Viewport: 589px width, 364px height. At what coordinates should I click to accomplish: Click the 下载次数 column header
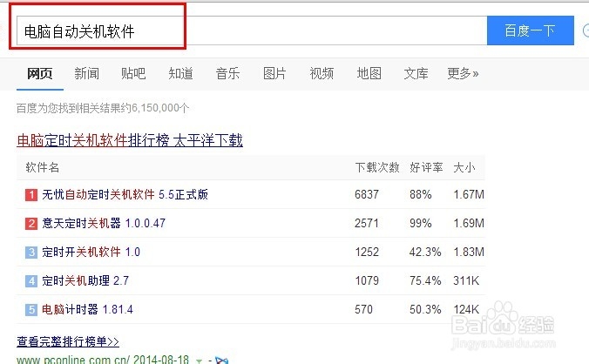tap(377, 167)
